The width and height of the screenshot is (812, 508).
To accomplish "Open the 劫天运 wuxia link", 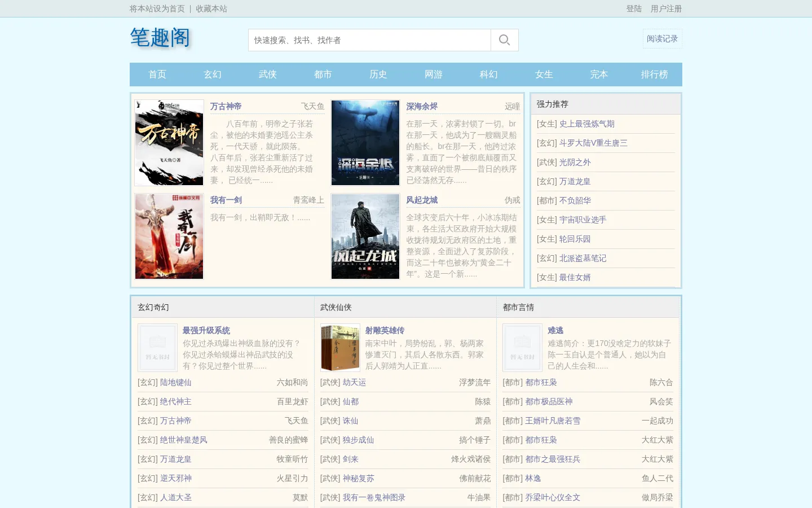I will (x=355, y=382).
